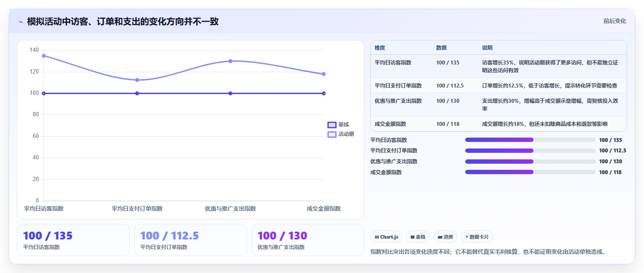Click the 优惠与推广支出指数 progress bar
Image resolution: width=644 pixels, height=273 pixels.
530,161
